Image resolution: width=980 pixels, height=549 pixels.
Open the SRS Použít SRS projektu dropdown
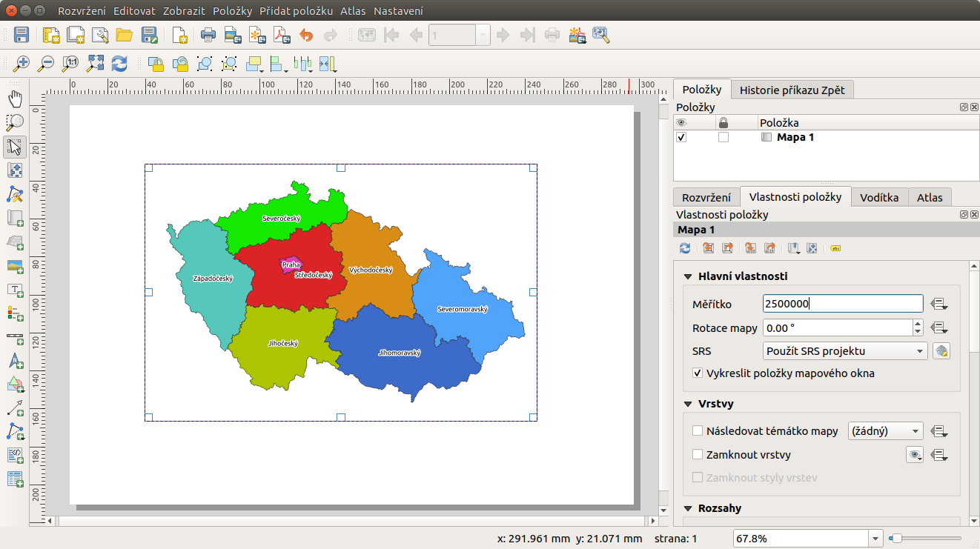(x=845, y=351)
